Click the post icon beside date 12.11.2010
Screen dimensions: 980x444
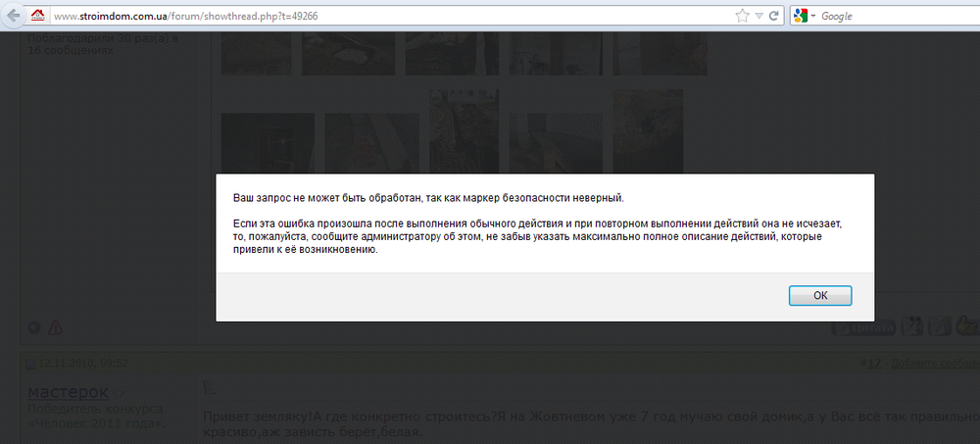pyautogui.click(x=30, y=363)
